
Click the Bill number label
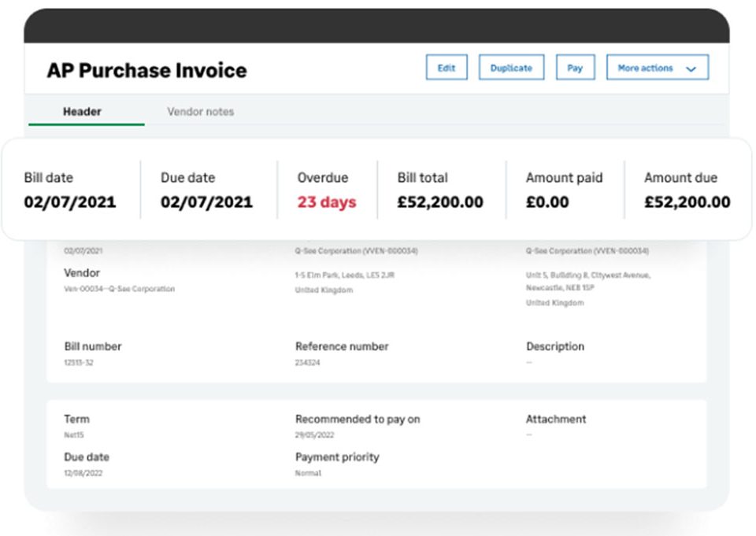coord(93,346)
